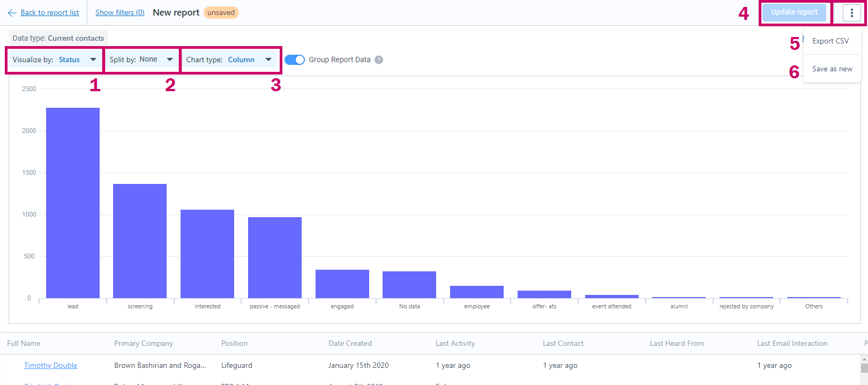Click the Last Heard From column header
Image resolution: width=868 pixels, height=385 pixels.
pos(677,344)
